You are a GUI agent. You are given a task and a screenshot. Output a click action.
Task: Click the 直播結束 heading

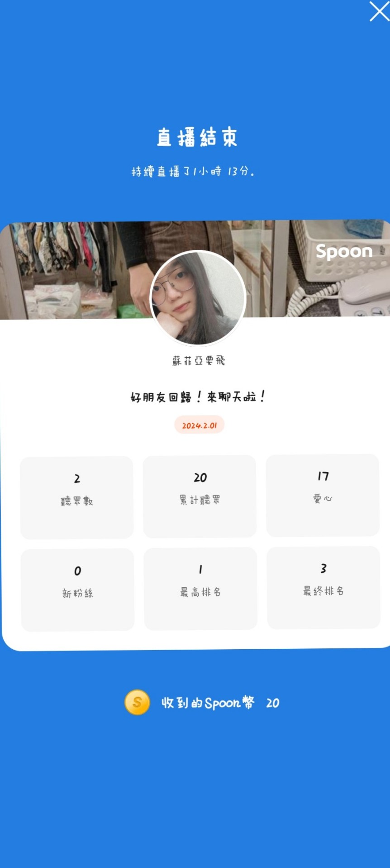[x=197, y=137]
